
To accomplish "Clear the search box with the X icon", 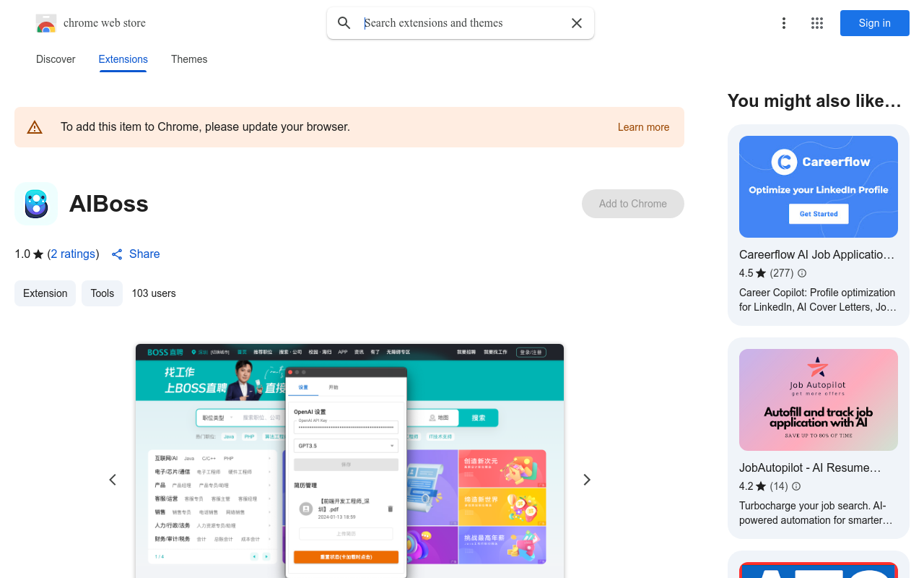I will (577, 23).
